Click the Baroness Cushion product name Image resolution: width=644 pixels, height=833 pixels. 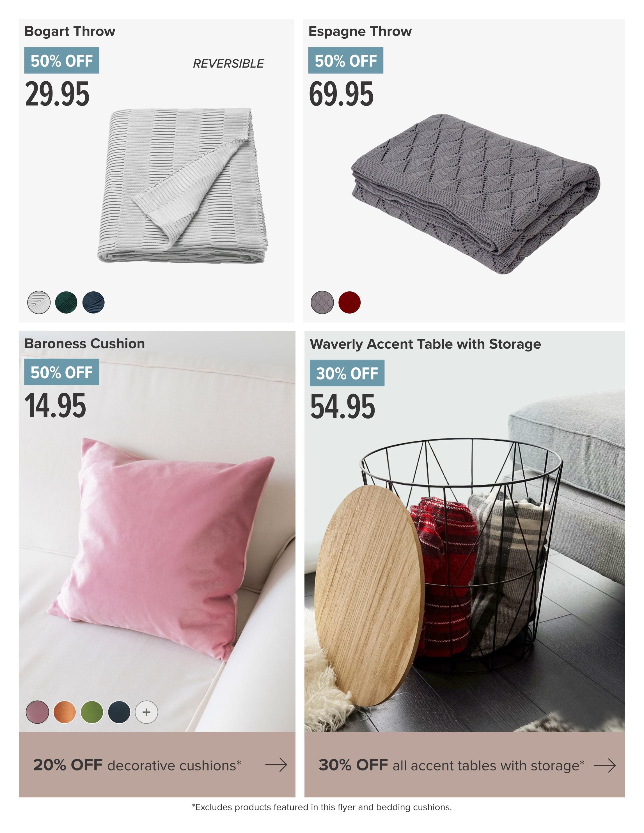point(85,344)
